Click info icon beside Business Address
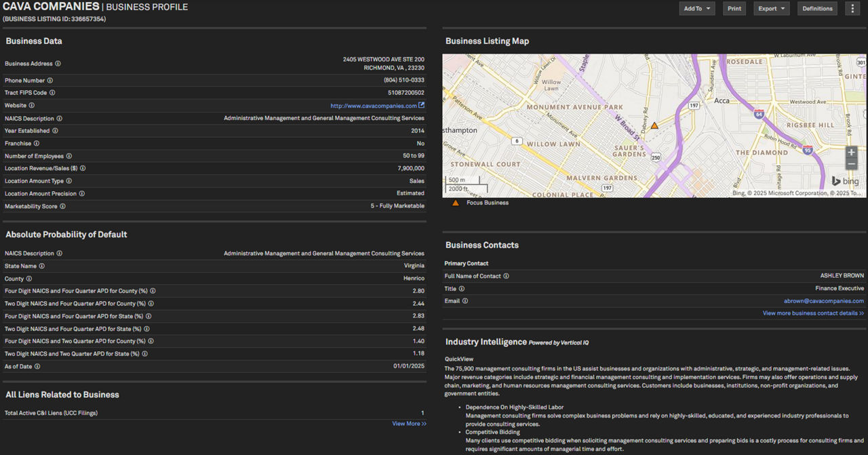Viewport: 868px width, 455px height. pos(58,64)
